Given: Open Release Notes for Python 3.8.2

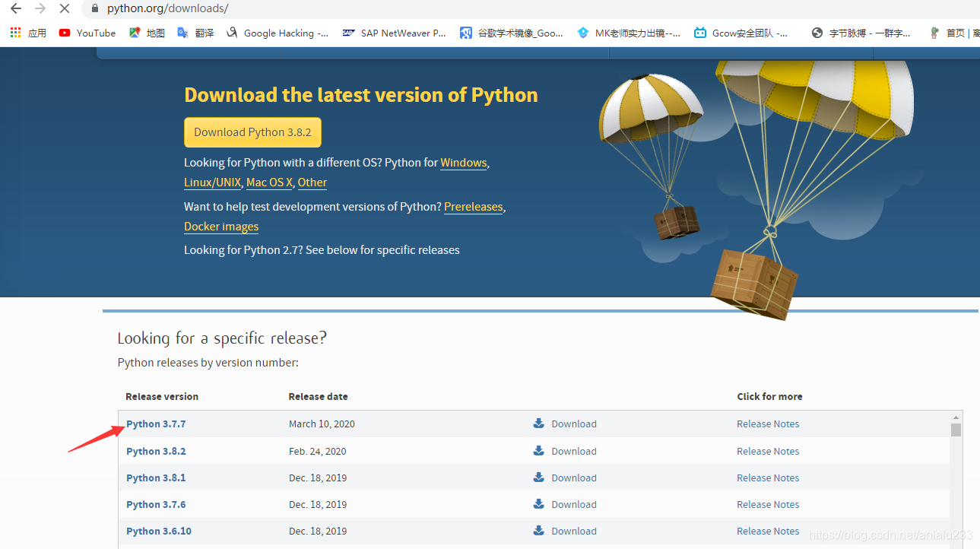Looking at the screenshot, I should tap(768, 451).
